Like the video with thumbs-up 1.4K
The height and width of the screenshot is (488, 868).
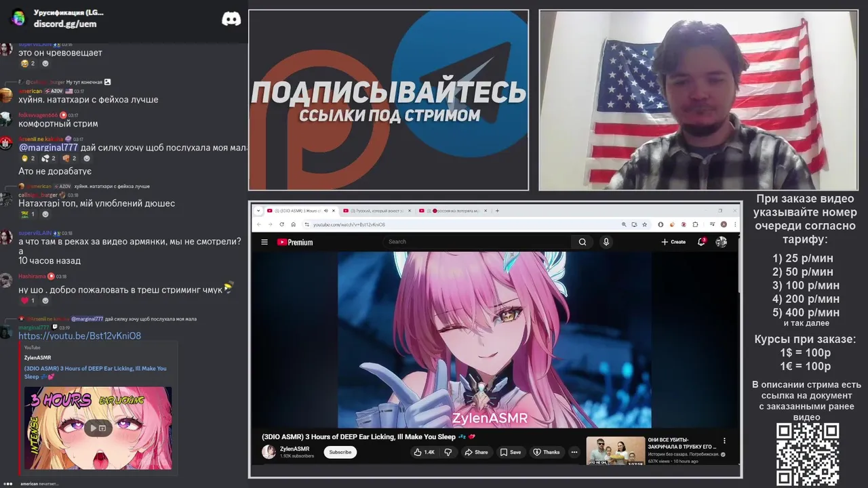tap(425, 452)
